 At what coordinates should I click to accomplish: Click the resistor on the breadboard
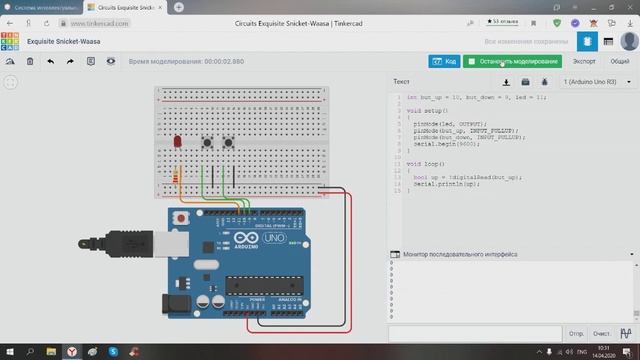[176, 176]
